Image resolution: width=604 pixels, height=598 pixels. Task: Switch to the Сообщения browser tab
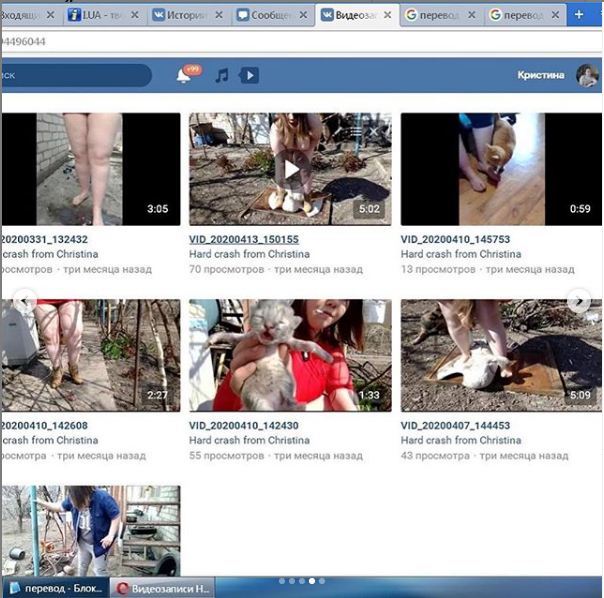pos(271,15)
